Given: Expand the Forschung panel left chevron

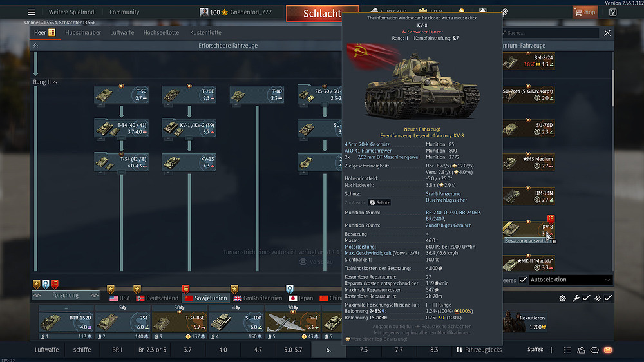Looking at the screenshot, I should 37,296.
